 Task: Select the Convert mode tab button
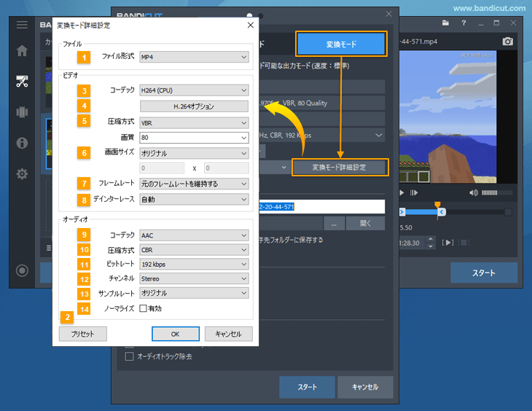pos(341,44)
